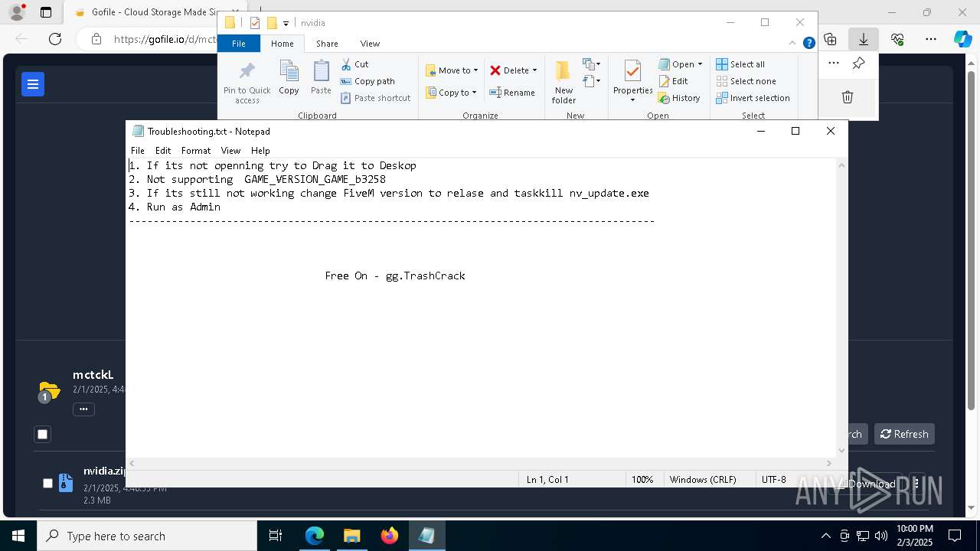Pin the Edge downloads panel
The height and width of the screenshot is (551, 980).
tap(858, 64)
